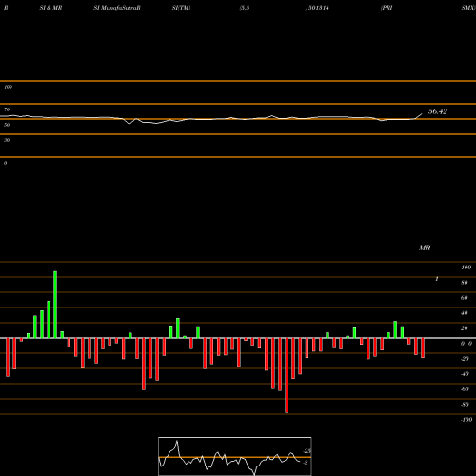Click the RSI value label 56.42

tap(438, 111)
